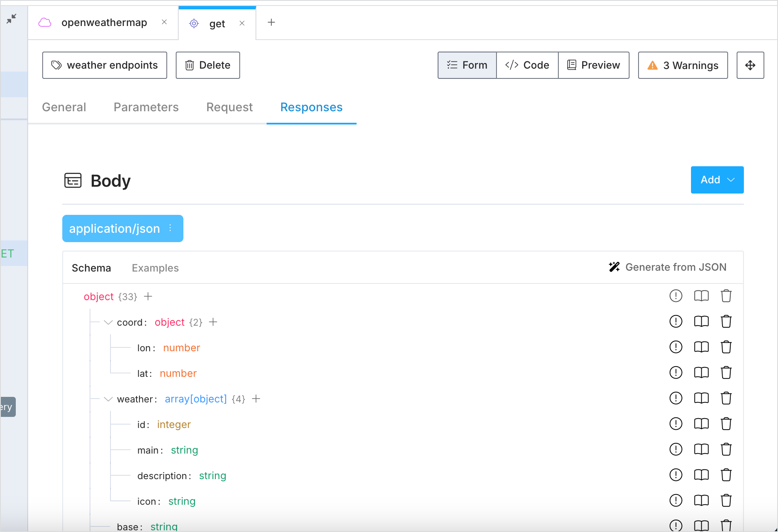Delete coord property with trash icon
Viewport: 778px width, 532px height.
[x=726, y=321]
